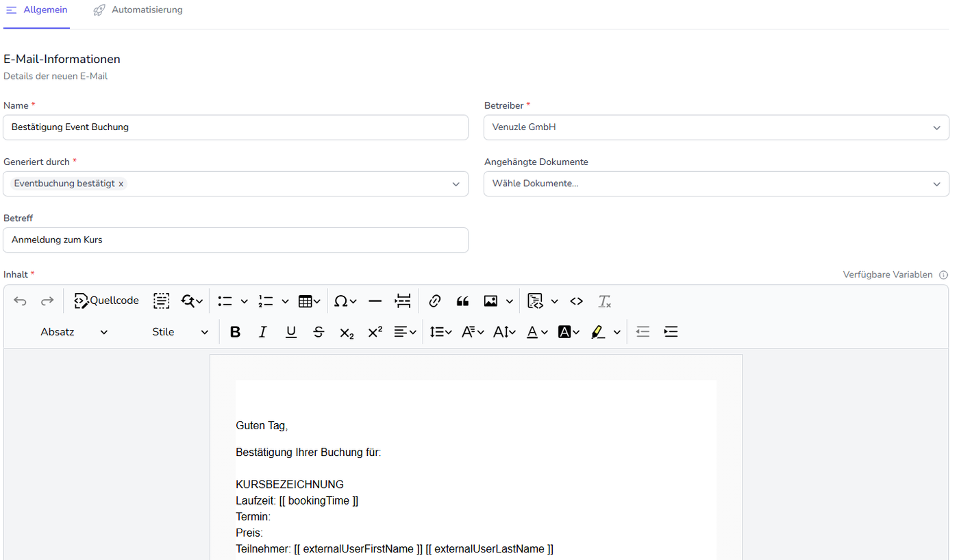Insert a horizontal line
The width and height of the screenshot is (959, 560).
pos(375,301)
